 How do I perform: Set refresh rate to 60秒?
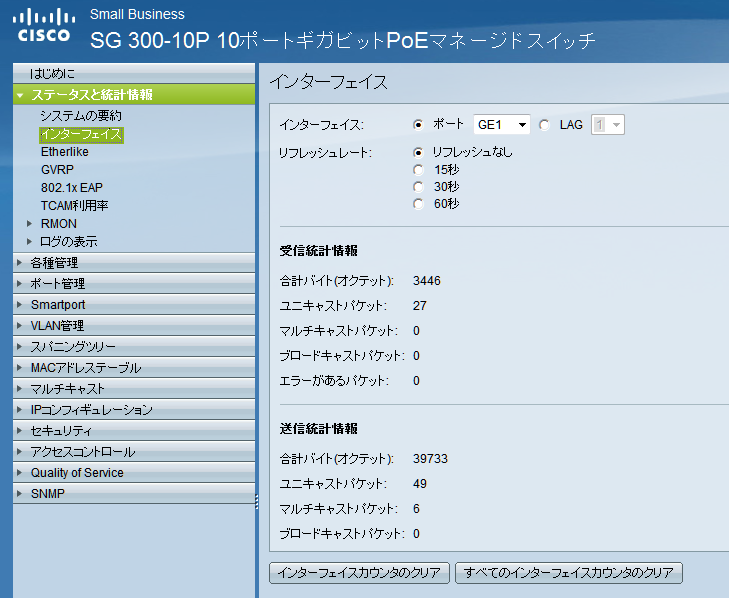click(x=418, y=204)
